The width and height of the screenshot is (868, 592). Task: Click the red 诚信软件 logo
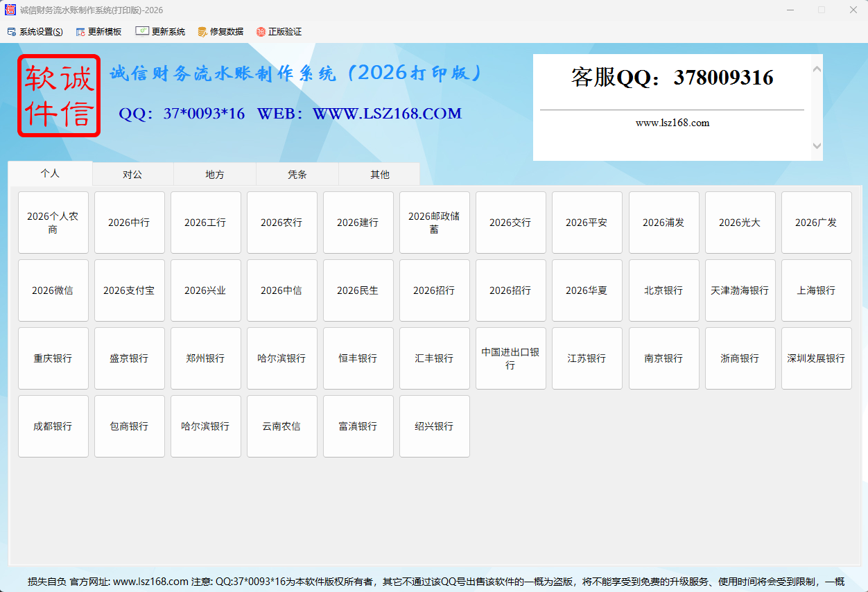[x=58, y=96]
